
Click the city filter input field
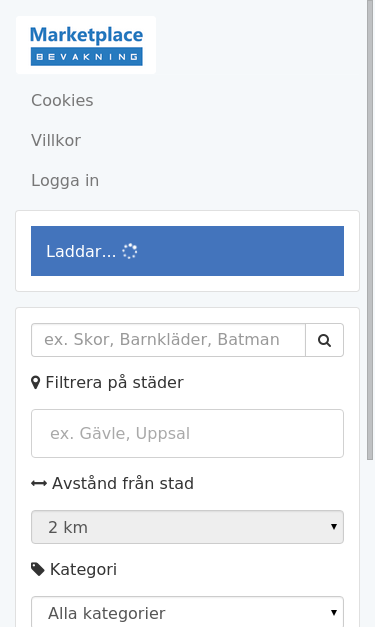(188, 433)
